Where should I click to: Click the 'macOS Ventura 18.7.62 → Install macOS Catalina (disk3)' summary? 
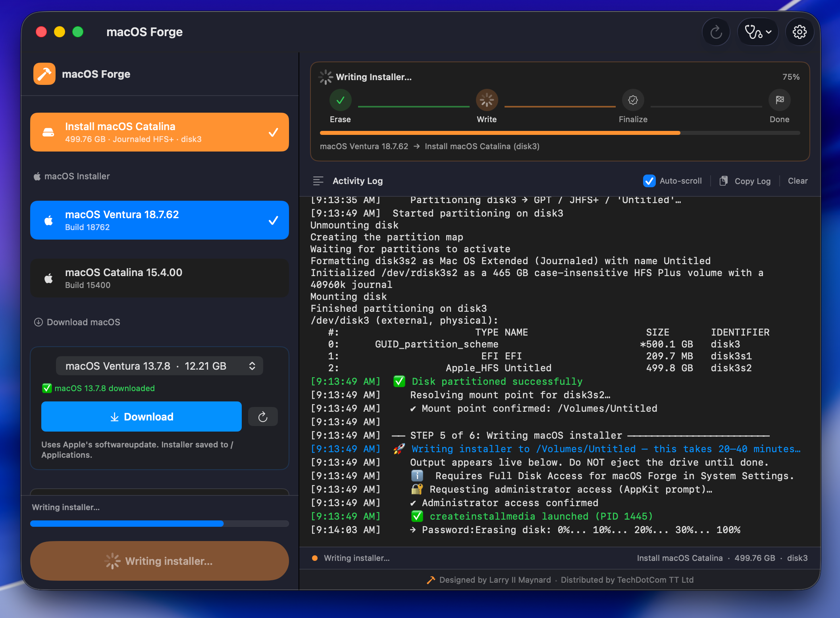[x=430, y=146]
